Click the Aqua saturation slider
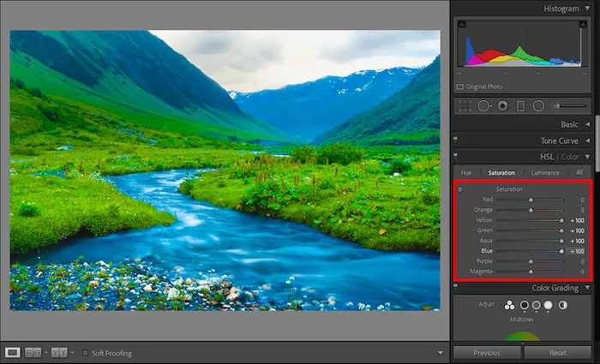This screenshot has width=600, height=364. (531, 242)
